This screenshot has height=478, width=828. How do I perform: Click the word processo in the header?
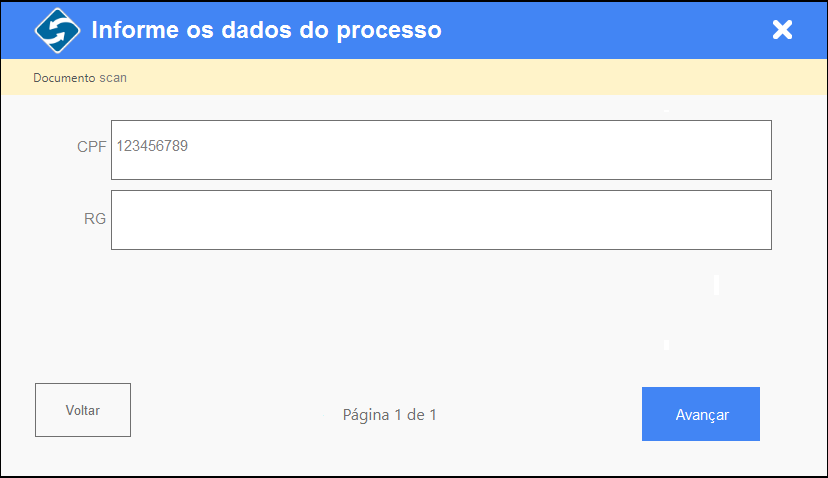coord(389,31)
